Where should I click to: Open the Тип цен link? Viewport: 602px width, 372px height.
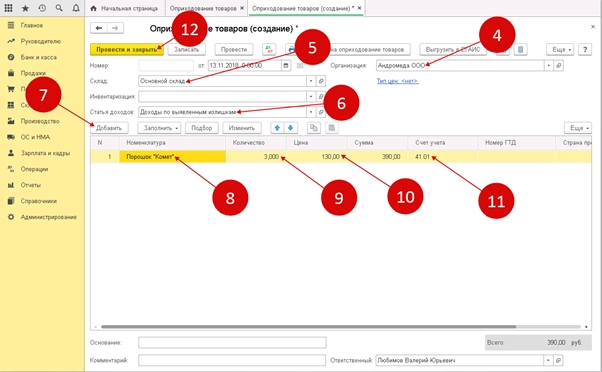[x=398, y=81]
